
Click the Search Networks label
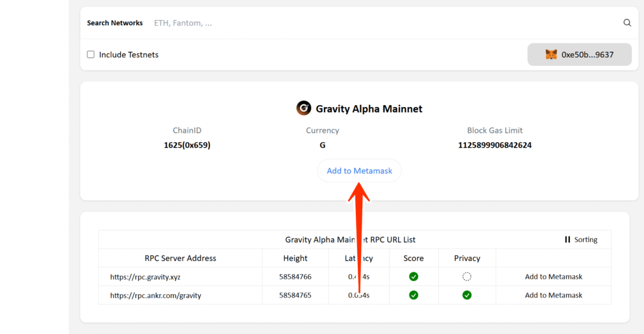(x=114, y=23)
